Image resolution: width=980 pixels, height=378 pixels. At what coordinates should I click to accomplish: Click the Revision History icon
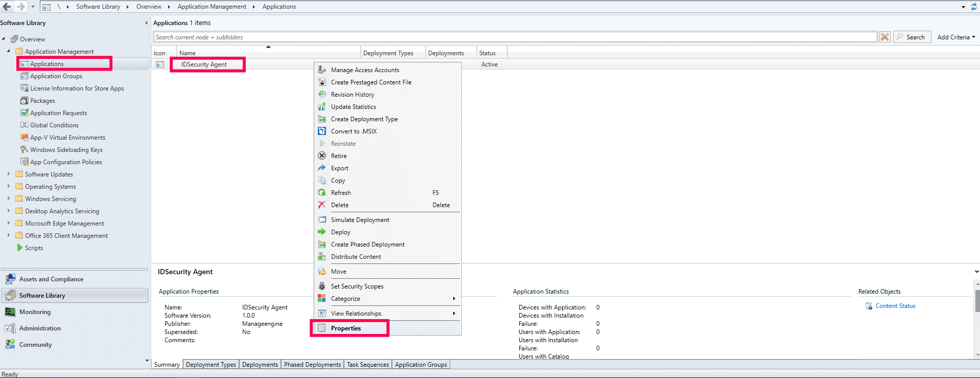[322, 95]
